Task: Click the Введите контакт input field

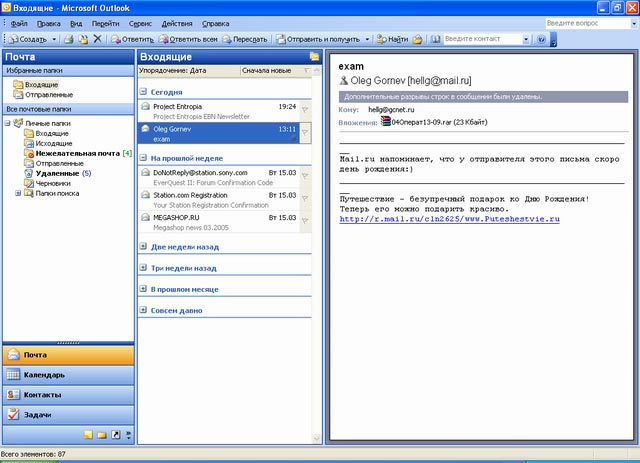Action: click(482, 39)
